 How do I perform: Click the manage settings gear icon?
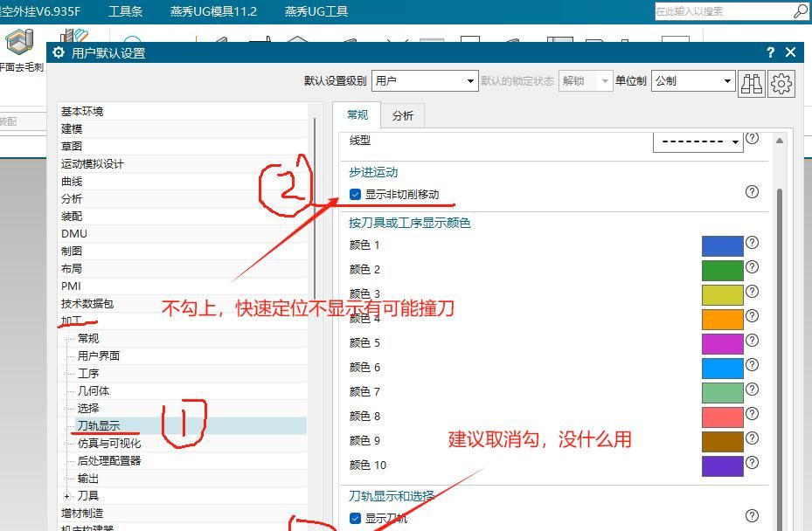781,83
